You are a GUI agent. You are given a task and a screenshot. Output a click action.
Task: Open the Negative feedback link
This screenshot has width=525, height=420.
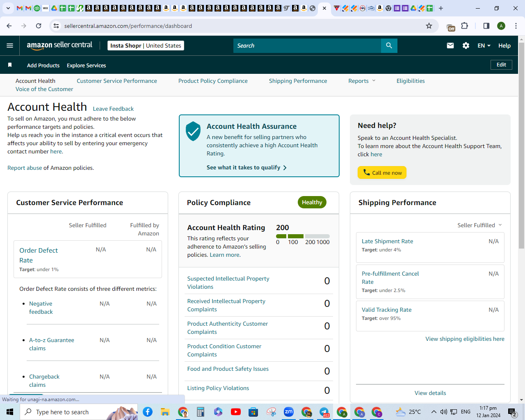(41, 308)
